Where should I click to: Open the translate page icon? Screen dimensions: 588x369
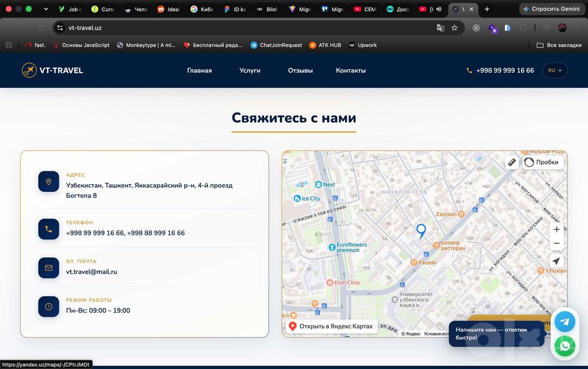[x=440, y=28]
